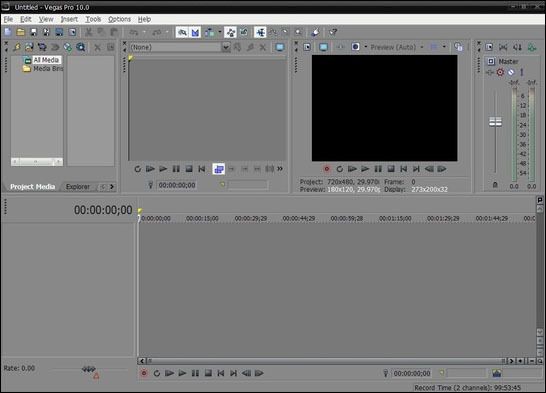Click the trimmer timecode field
The height and width of the screenshot is (393, 546).
(177, 185)
